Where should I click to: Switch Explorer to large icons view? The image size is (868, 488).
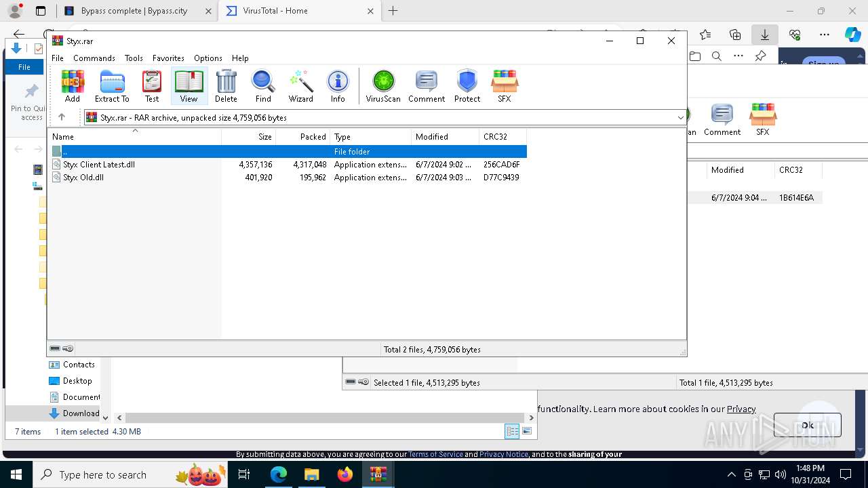coord(527,431)
